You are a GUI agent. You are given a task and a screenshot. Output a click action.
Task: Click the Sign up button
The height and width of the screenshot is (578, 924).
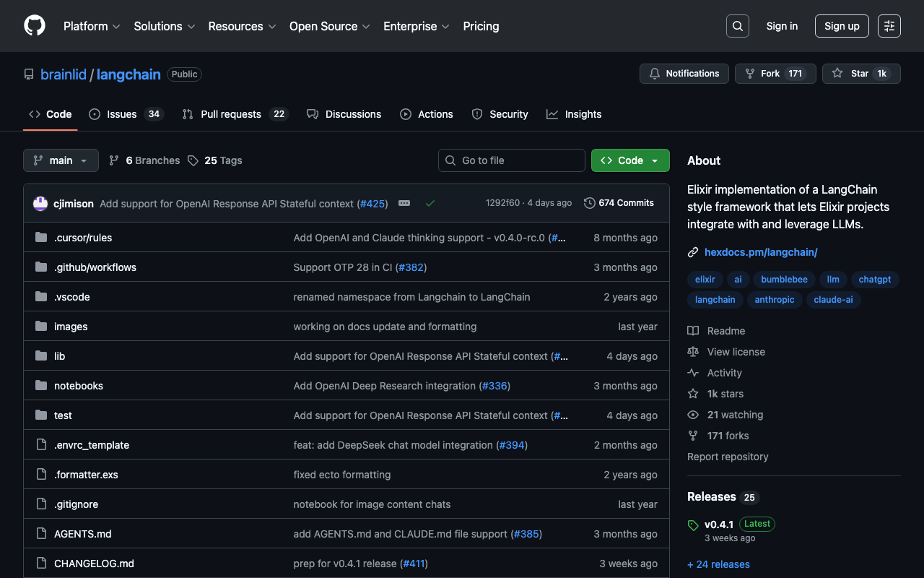tap(841, 26)
